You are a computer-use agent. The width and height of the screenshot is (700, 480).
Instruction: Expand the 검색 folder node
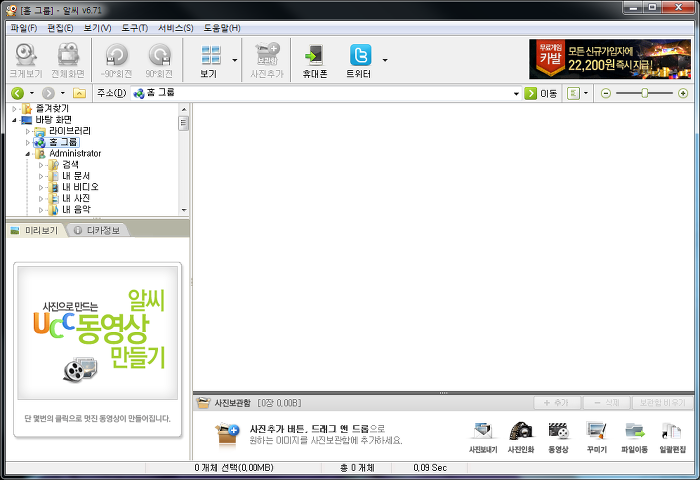(41, 165)
